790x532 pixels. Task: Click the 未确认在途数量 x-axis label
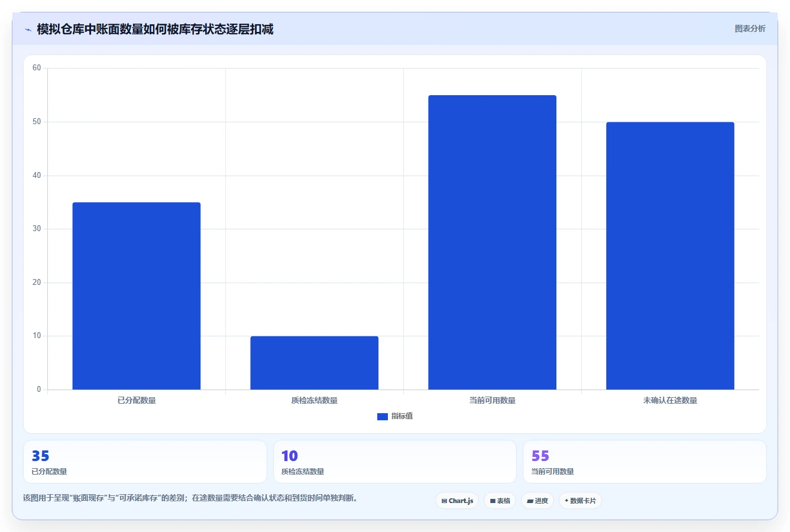pyautogui.click(x=670, y=400)
